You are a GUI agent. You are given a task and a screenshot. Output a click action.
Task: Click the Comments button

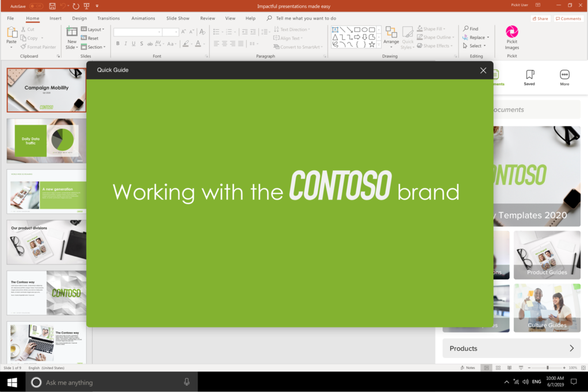[x=568, y=18]
